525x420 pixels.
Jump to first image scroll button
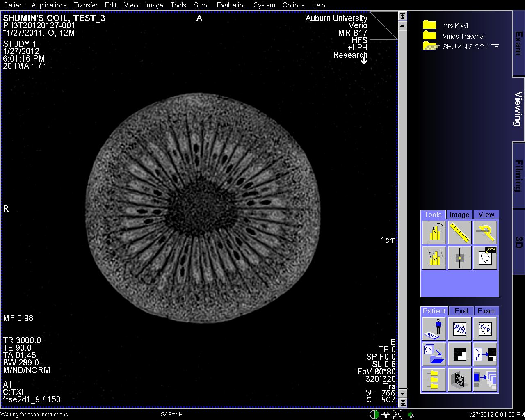(x=403, y=16)
